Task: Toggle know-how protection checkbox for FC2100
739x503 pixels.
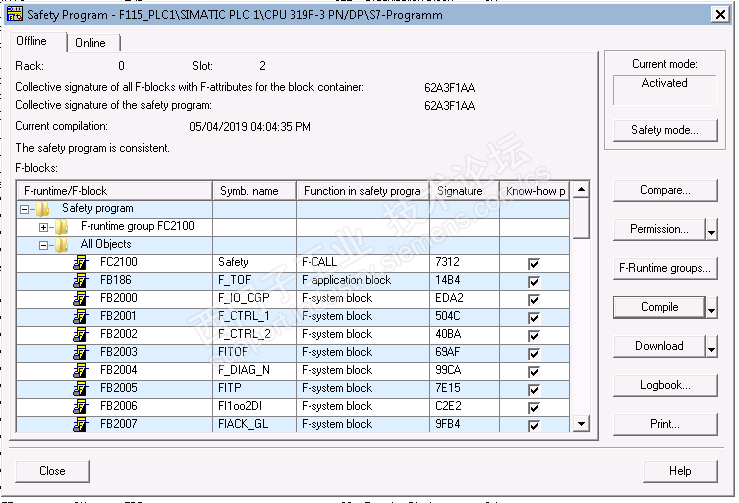Action: click(534, 264)
